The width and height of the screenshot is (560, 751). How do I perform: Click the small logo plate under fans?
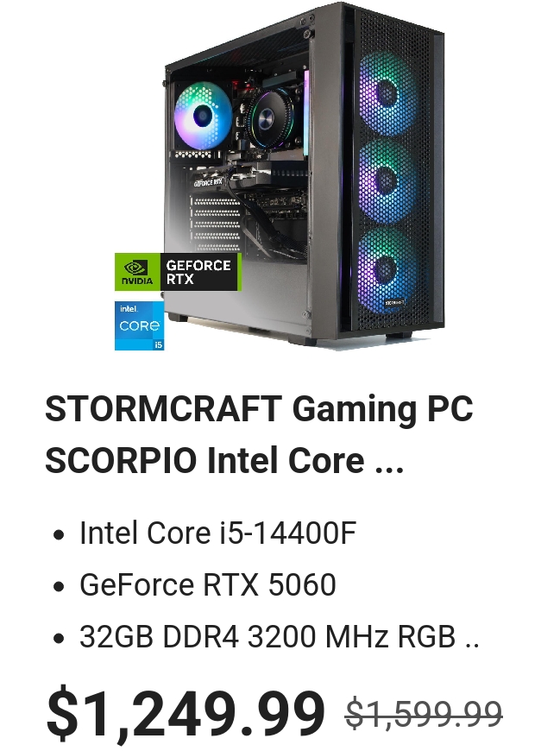point(394,303)
